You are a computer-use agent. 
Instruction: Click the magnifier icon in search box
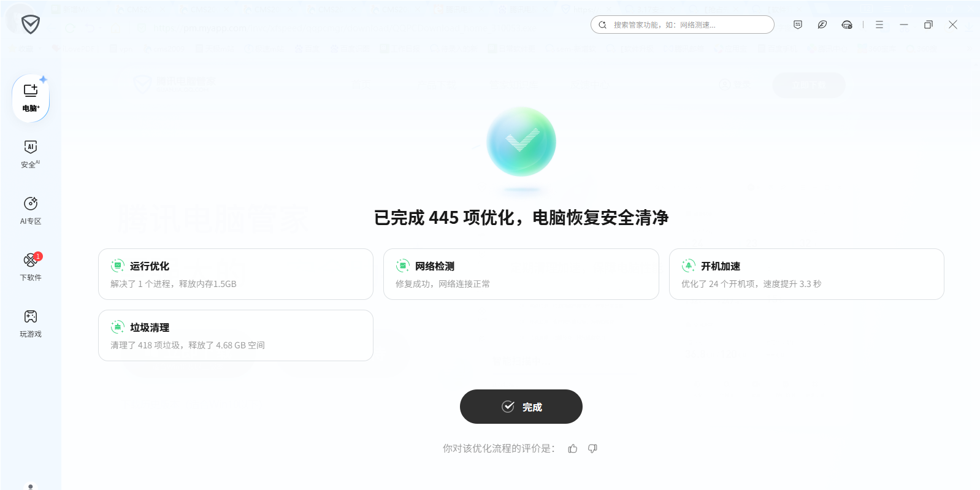point(603,25)
